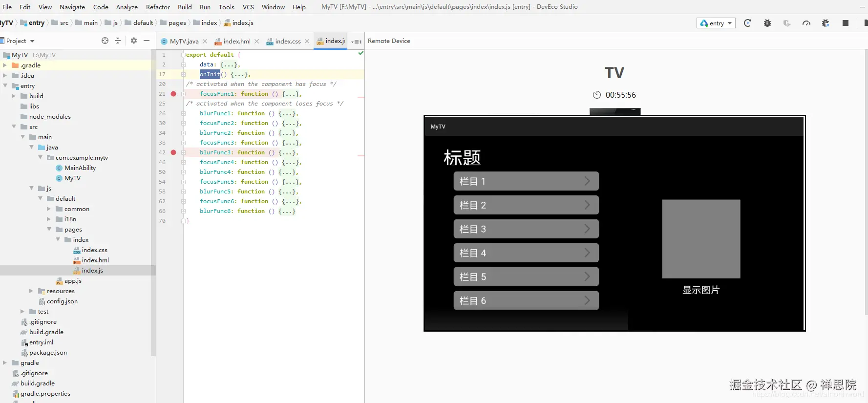Expand the .gradle folder in tree

(5, 65)
